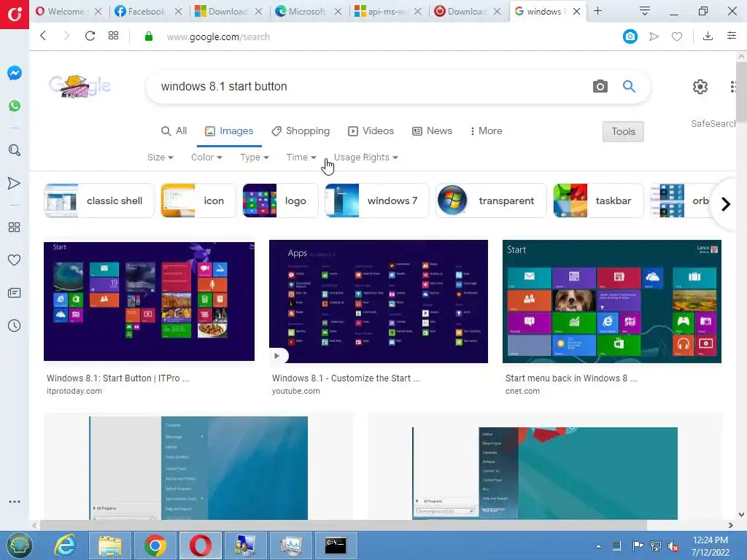
Task: Expand the Size filter dropdown
Action: (x=160, y=157)
